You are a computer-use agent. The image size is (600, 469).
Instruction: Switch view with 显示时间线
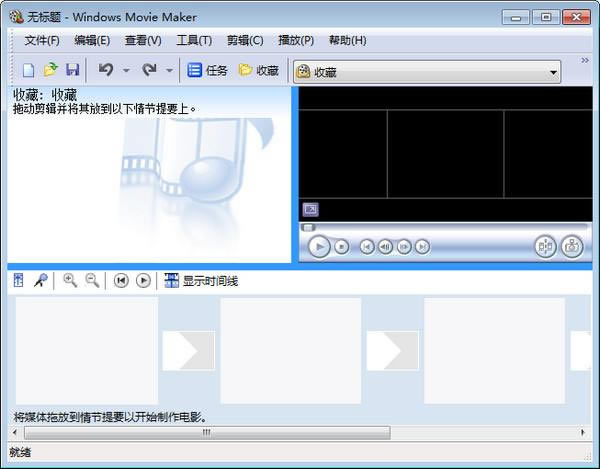[201, 281]
